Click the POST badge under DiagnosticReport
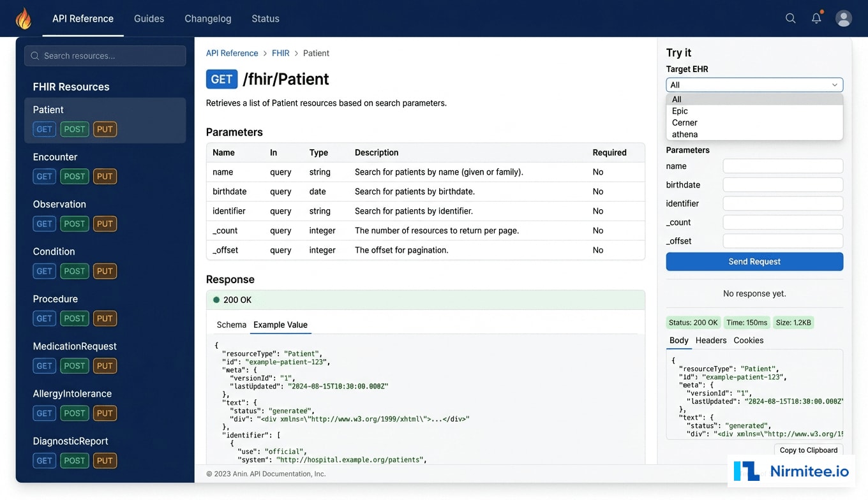The width and height of the screenshot is (868, 500). click(74, 460)
